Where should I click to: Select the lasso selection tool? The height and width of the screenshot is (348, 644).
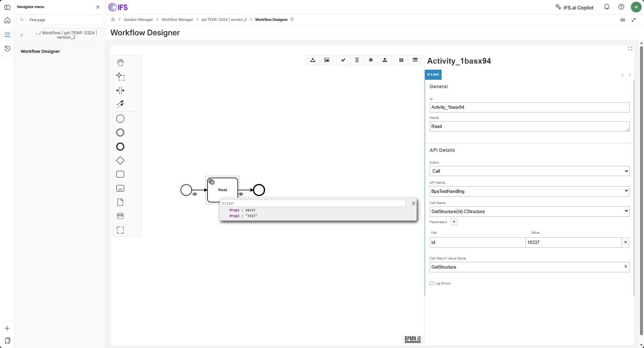click(120, 77)
